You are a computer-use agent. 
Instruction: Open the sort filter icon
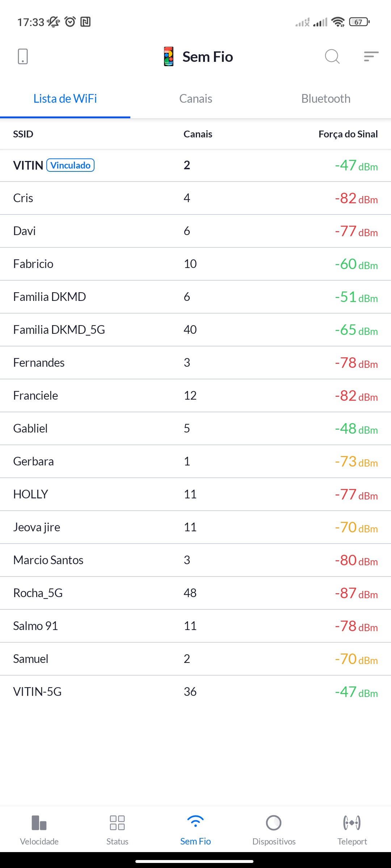[371, 56]
